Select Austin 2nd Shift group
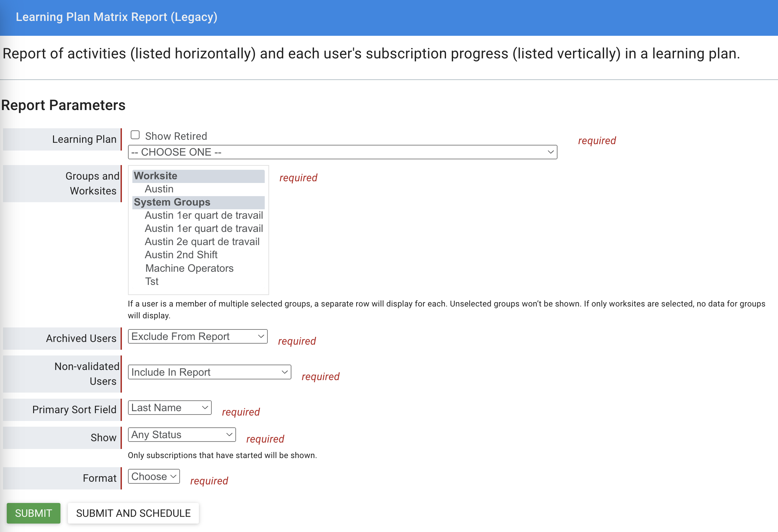This screenshot has height=532, width=778. [181, 255]
